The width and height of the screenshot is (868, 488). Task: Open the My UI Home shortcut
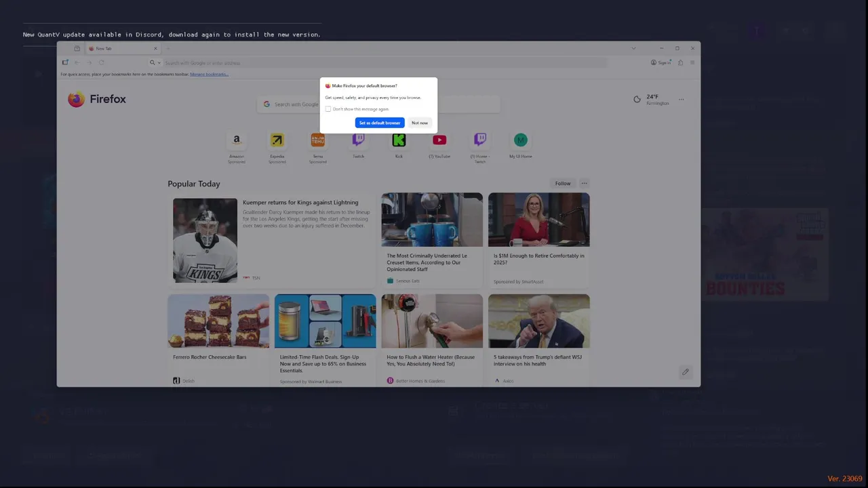pos(521,145)
